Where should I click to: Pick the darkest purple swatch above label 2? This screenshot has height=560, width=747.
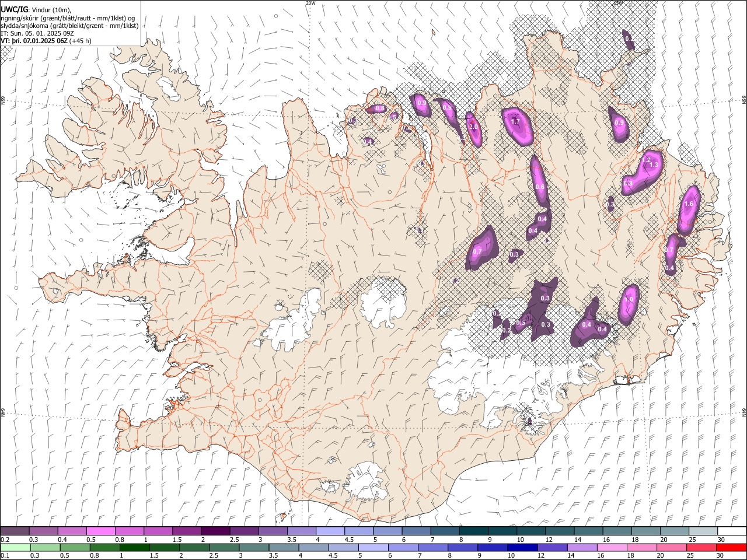pyautogui.click(x=215, y=531)
